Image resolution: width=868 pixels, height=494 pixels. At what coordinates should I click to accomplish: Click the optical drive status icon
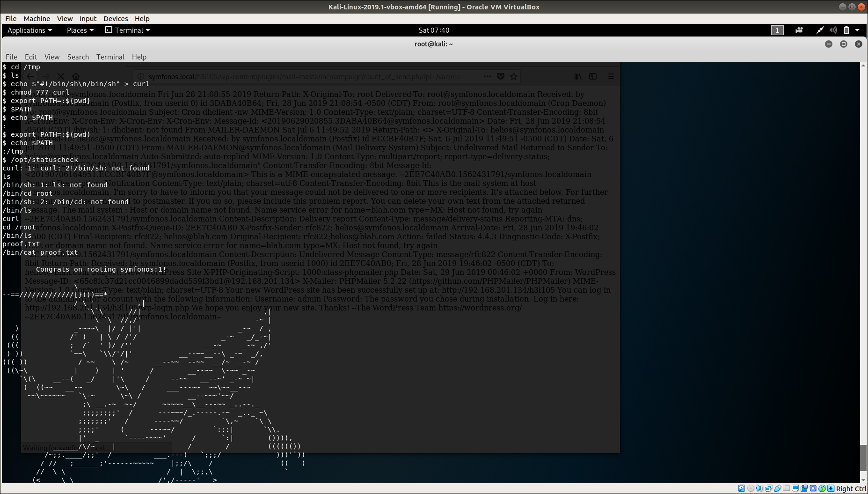(x=751, y=488)
